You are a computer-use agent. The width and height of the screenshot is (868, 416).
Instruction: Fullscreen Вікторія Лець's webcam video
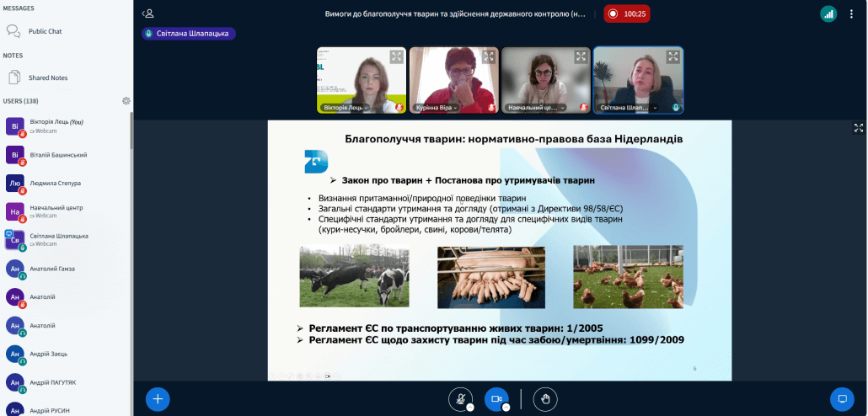point(396,57)
